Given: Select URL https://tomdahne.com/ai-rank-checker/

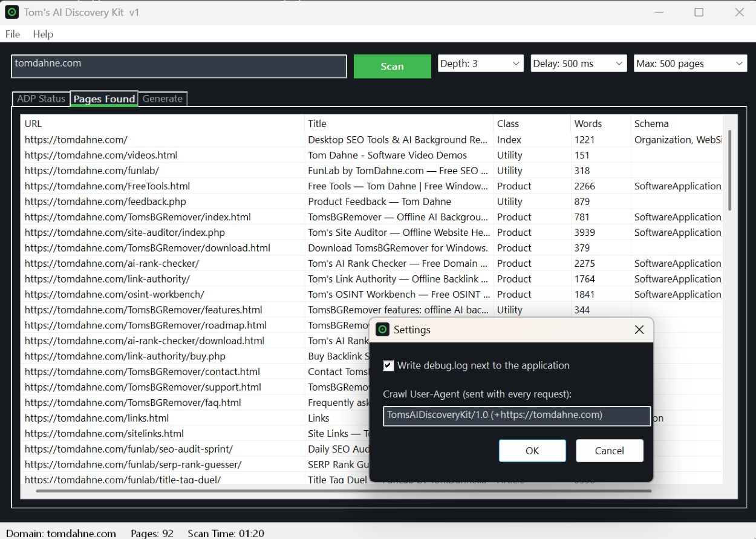Looking at the screenshot, I should click(x=112, y=264).
